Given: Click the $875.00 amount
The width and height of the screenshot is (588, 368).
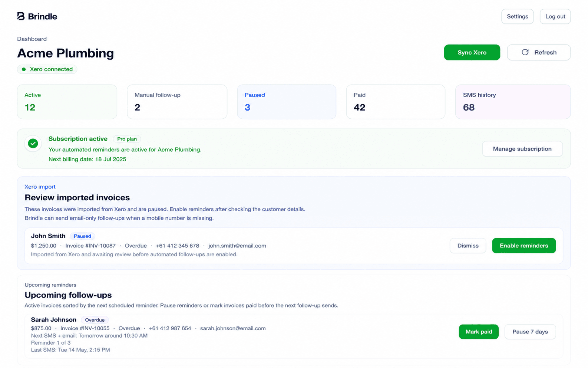Looking at the screenshot, I should coord(41,328).
